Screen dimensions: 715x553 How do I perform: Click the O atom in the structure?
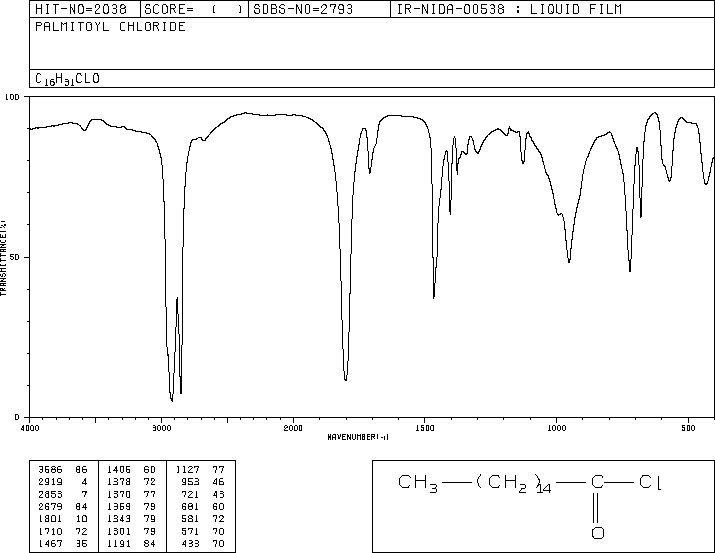(x=598, y=533)
